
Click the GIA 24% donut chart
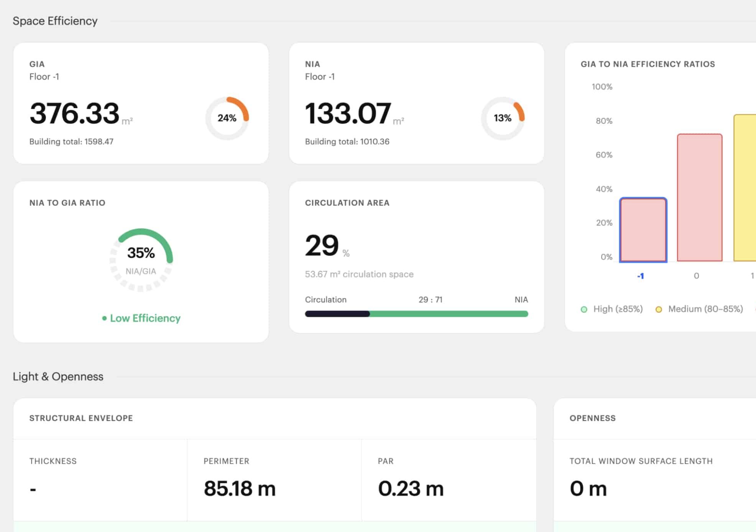tap(227, 118)
